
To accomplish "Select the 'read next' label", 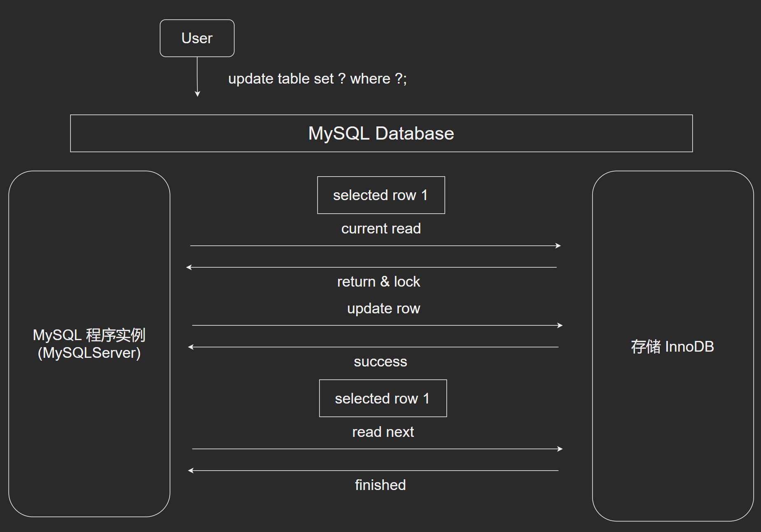I will tap(383, 432).
